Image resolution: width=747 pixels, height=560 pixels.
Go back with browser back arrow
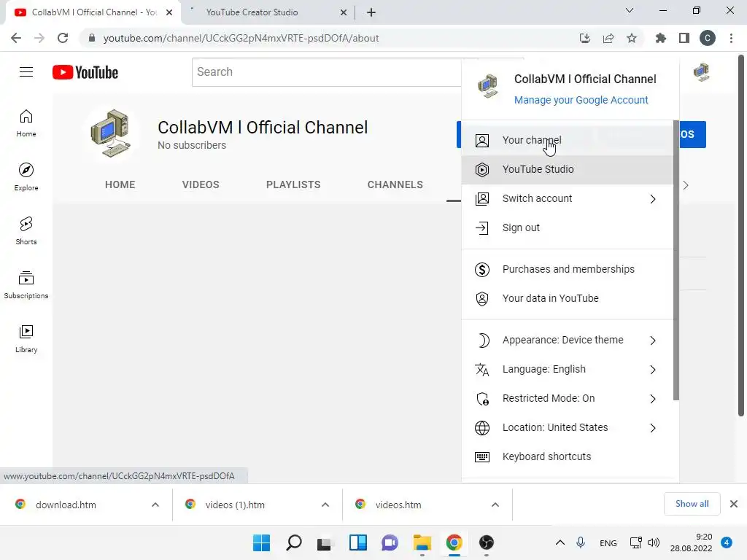[16, 38]
